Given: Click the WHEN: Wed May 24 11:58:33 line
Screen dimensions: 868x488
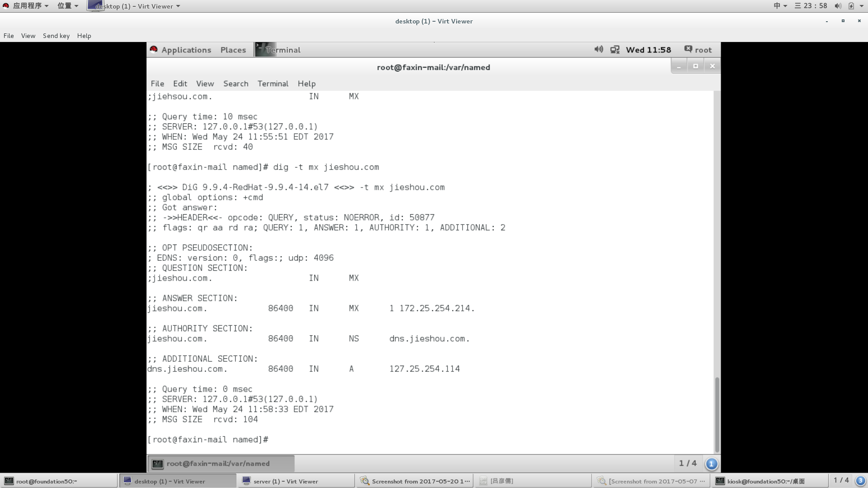Looking at the screenshot, I should pyautogui.click(x=241, y=409).
